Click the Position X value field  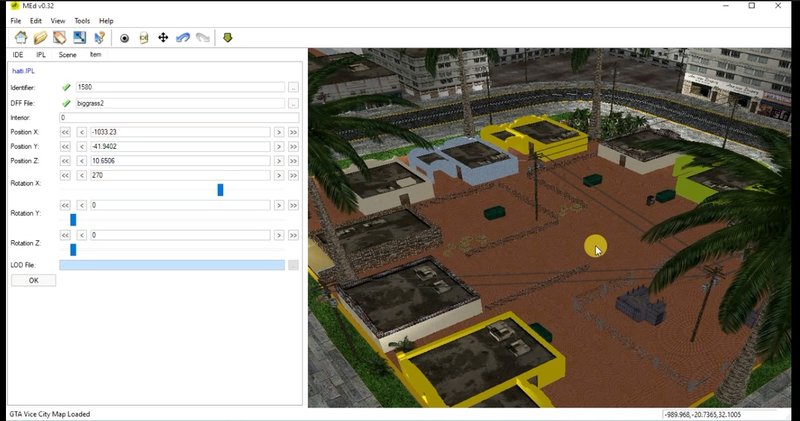pyautogui.click(x=180, y=132)
